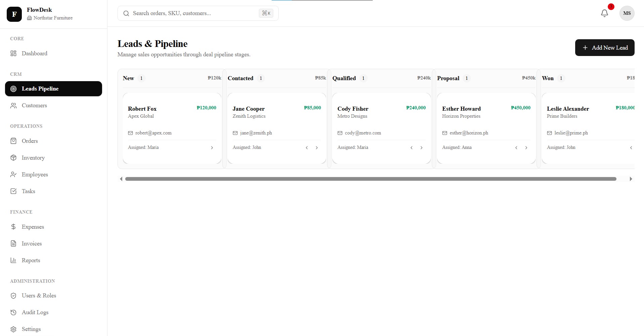This screenshot has width=644, height=336.
Task: Open Users & Roles link
Action: pos(53,296)
